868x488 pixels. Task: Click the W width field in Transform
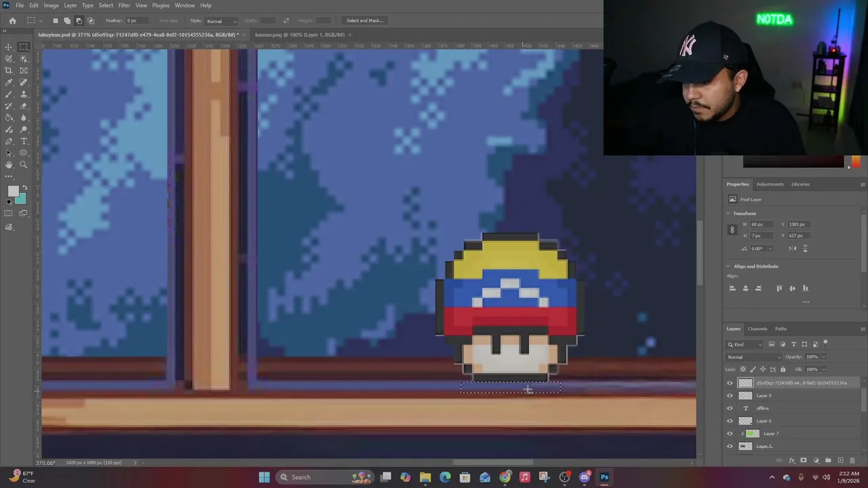pos(763,224)
